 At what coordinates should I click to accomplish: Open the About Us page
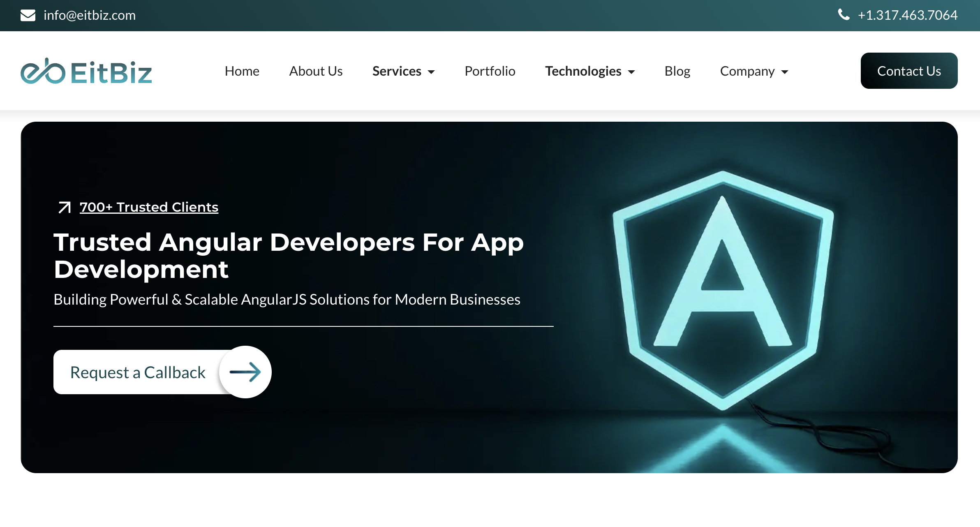tap(316, 71)
